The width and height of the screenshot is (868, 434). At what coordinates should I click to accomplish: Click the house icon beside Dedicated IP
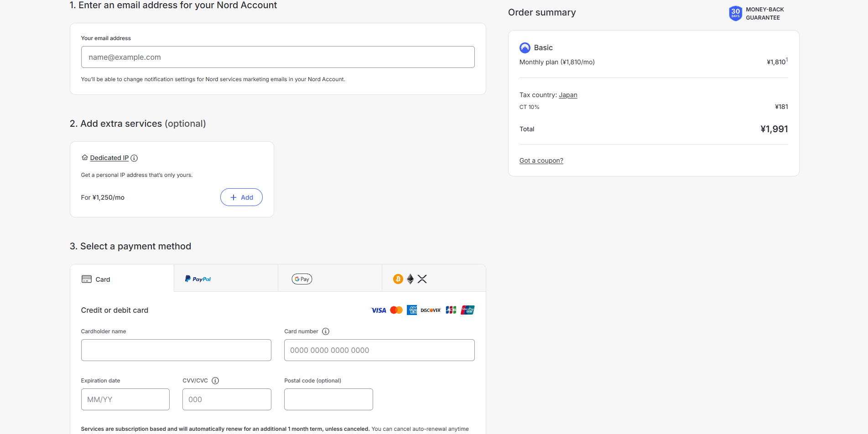(85, 158)
